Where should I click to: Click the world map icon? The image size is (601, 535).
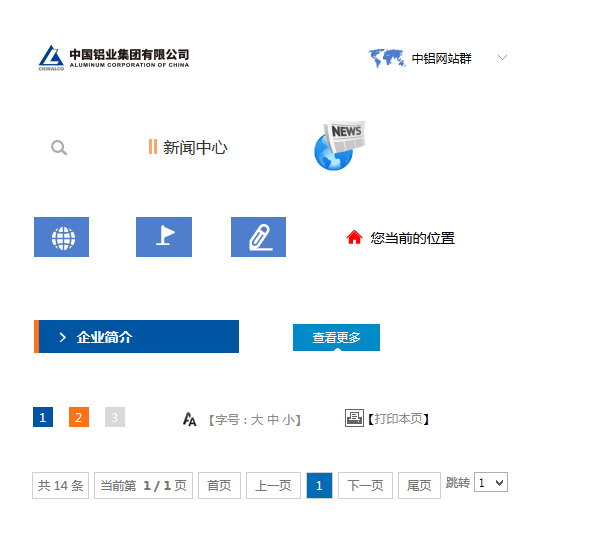tap(386, 58)
